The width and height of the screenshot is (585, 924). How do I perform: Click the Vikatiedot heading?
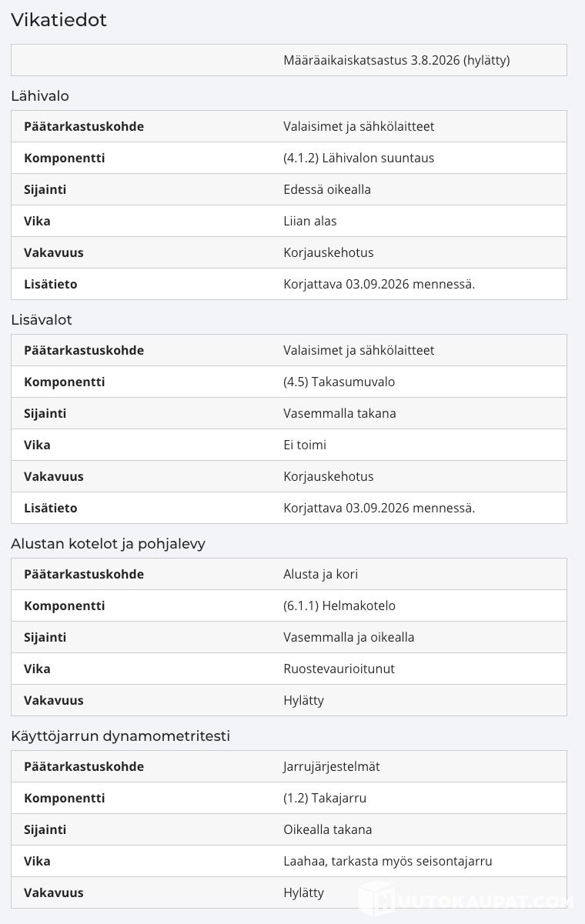click(58, 21)
